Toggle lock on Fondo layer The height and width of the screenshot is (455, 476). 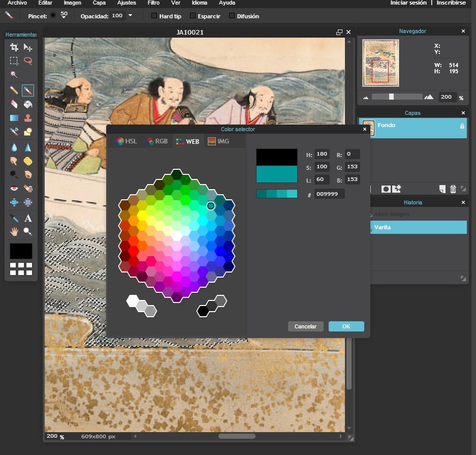(x=462, y=126)
